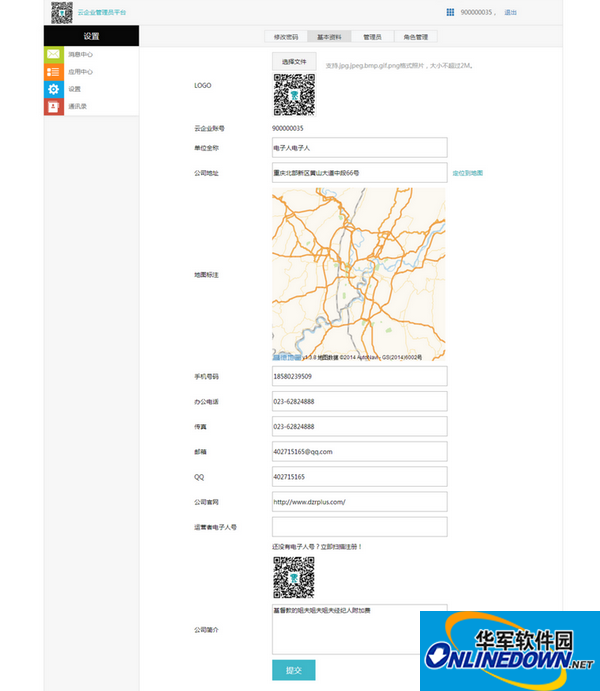Click the 通讯录 sidebar label
This screenshot has height=691, width=600.
coord(78,106)
